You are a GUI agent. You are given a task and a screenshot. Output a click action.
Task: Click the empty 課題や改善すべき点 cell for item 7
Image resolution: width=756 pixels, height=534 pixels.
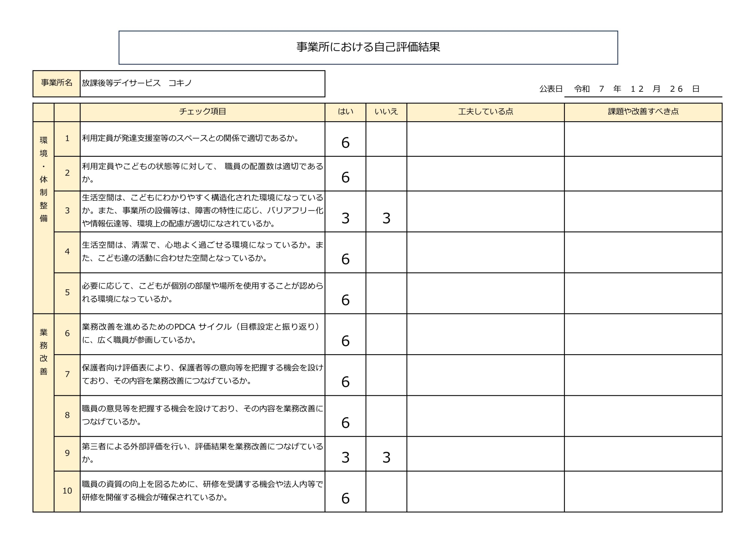coord(643,375)
